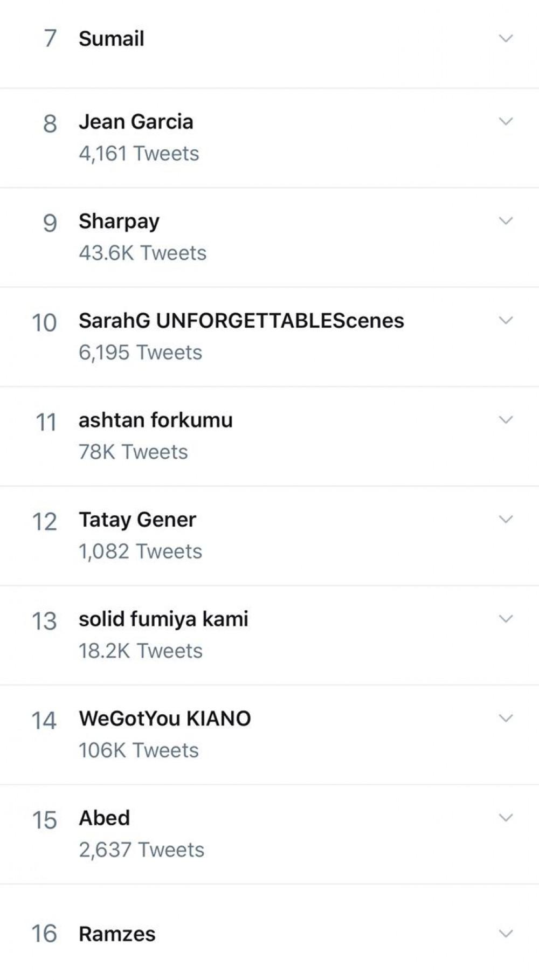Screen dimensions: 539x980
Task: Expand the solid fumiya kami chevron
Action: 506,619
